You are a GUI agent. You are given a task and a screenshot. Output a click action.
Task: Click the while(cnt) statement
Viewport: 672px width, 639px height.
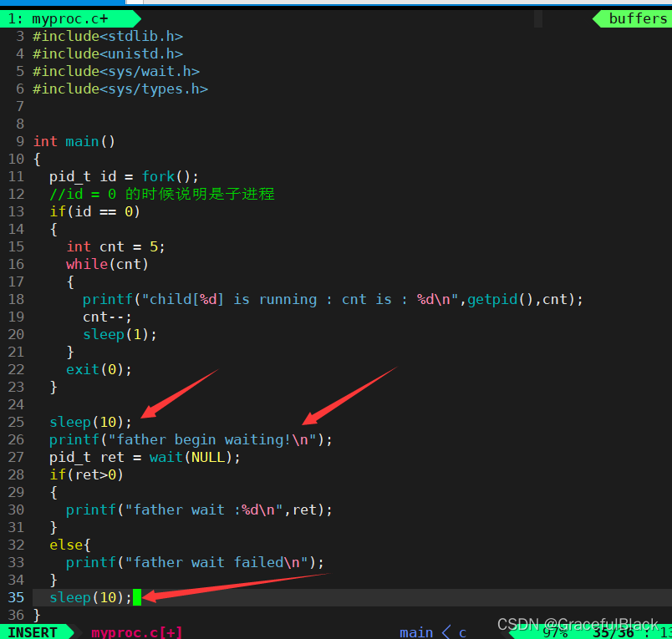pos(107,265)
